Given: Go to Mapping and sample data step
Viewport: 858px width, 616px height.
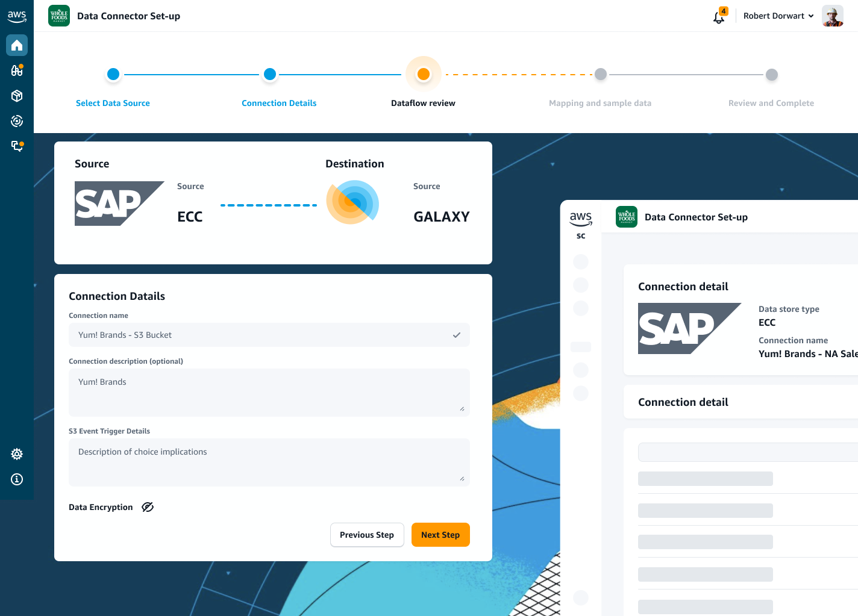Looking at the screenshot, I should click(600, 103).
